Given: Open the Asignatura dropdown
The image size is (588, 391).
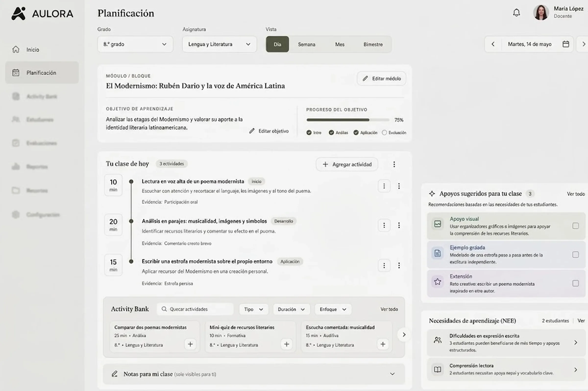Looking at the screenshot, I should point(220,44).
